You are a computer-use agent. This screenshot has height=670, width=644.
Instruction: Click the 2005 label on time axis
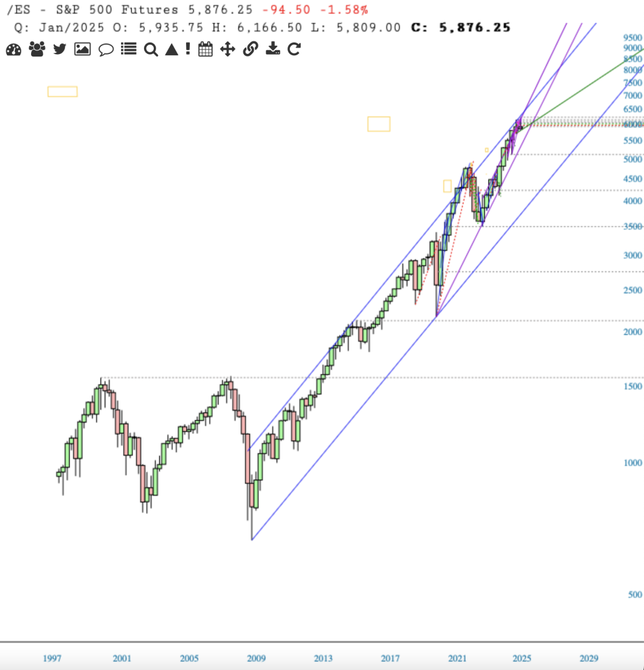coord(189,658)
